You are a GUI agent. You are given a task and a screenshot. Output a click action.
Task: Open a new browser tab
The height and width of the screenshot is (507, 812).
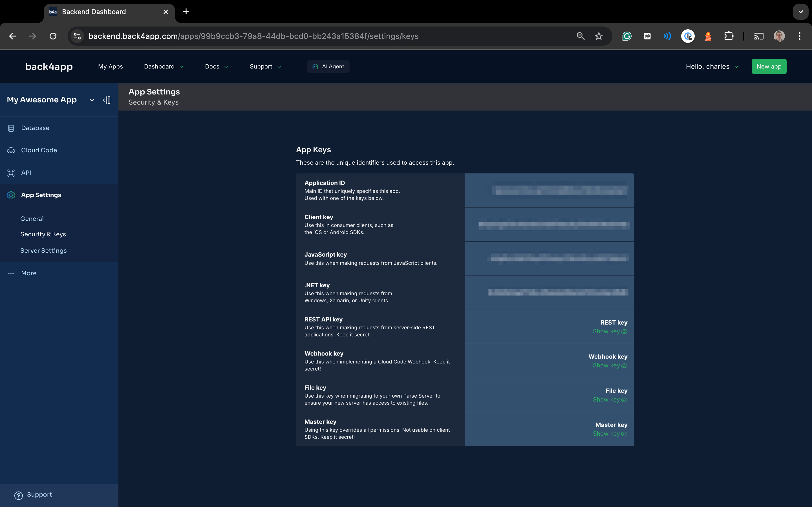tap(186, 12)
